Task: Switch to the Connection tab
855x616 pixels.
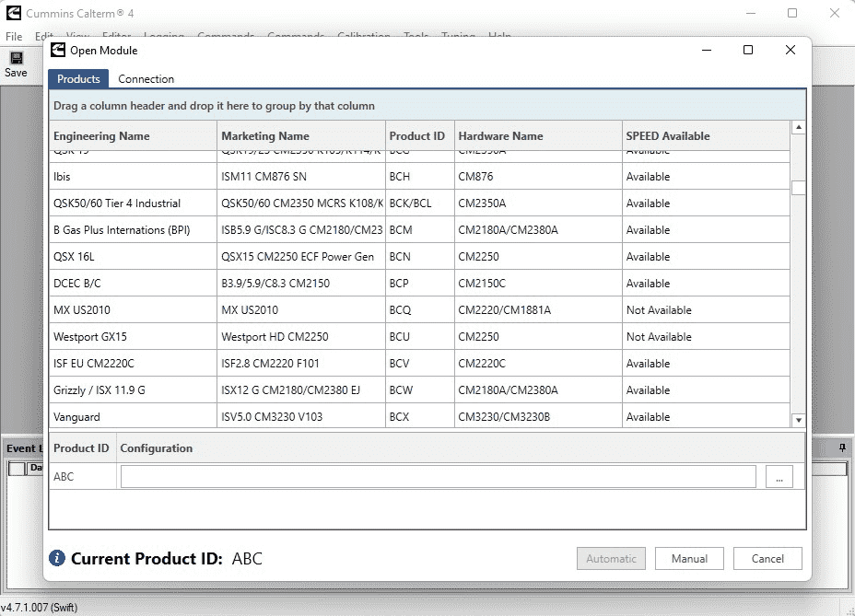Action: point(146,79)
